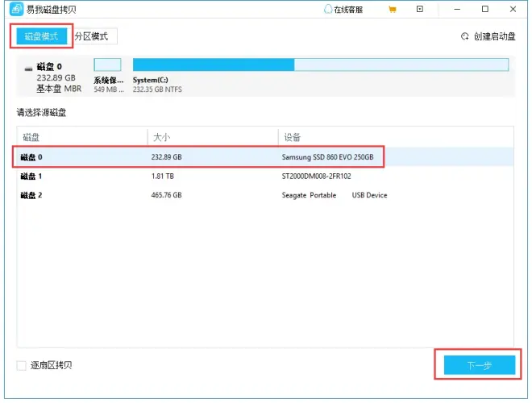Click the EaseUS Disk Copy app logo

[x=16, y=9]
